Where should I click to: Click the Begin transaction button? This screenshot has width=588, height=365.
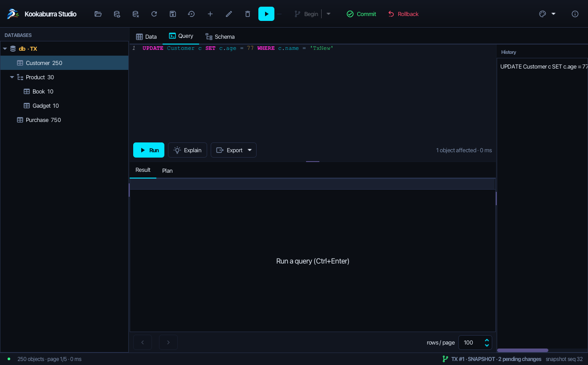306,14
